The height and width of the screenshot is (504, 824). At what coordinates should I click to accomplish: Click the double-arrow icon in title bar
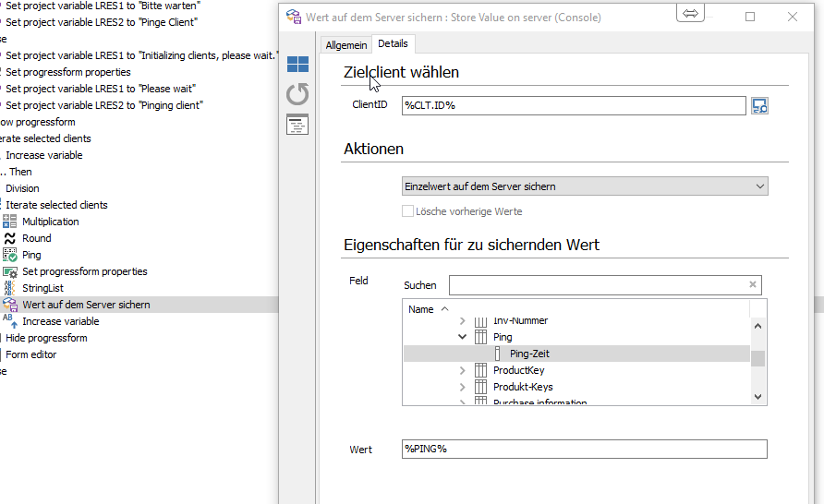pyautogui.click(x=690, y=14)
